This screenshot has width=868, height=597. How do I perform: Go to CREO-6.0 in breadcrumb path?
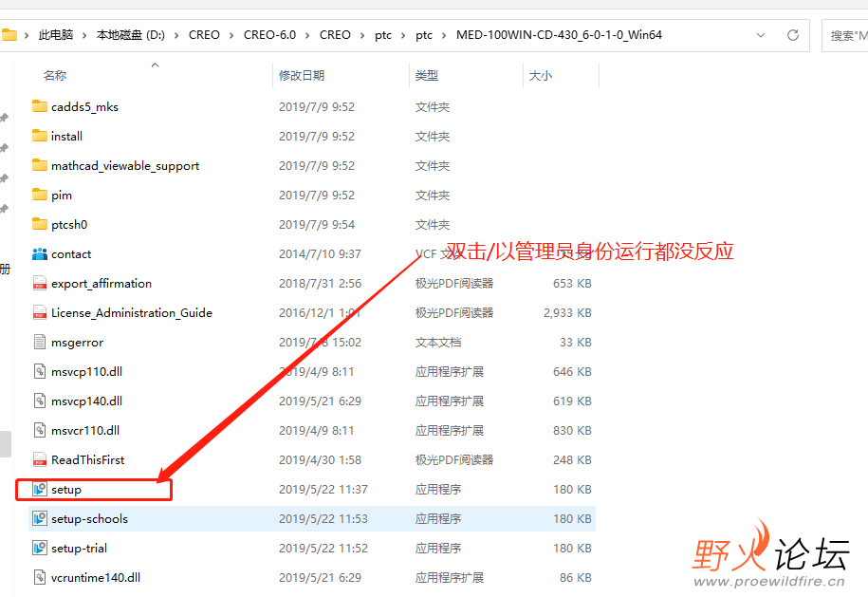click(x=269, y=35)
